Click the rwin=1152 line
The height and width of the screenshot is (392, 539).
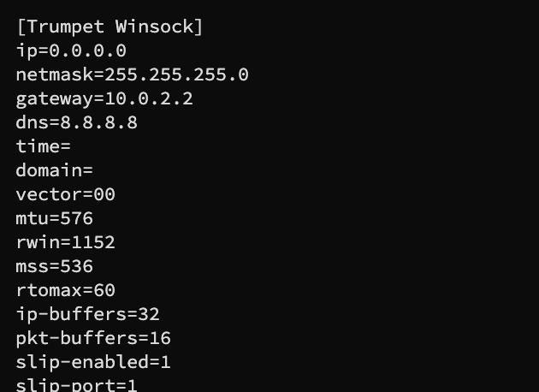[x=65, y=242]
